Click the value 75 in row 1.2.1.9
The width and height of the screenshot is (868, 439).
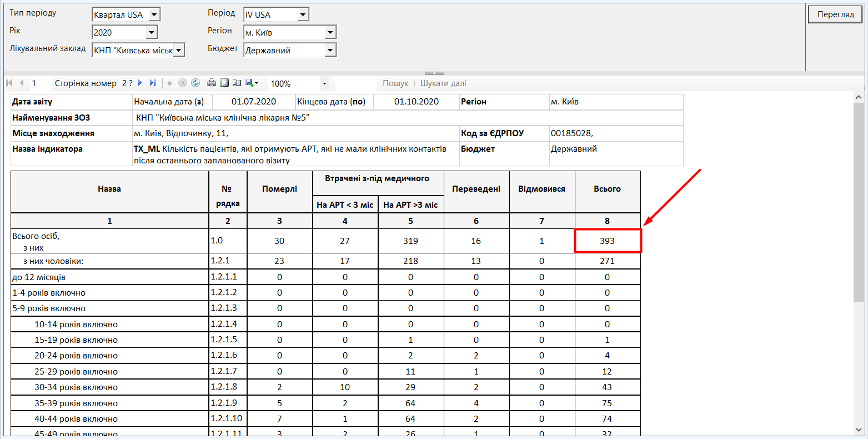tap(607, 403)
